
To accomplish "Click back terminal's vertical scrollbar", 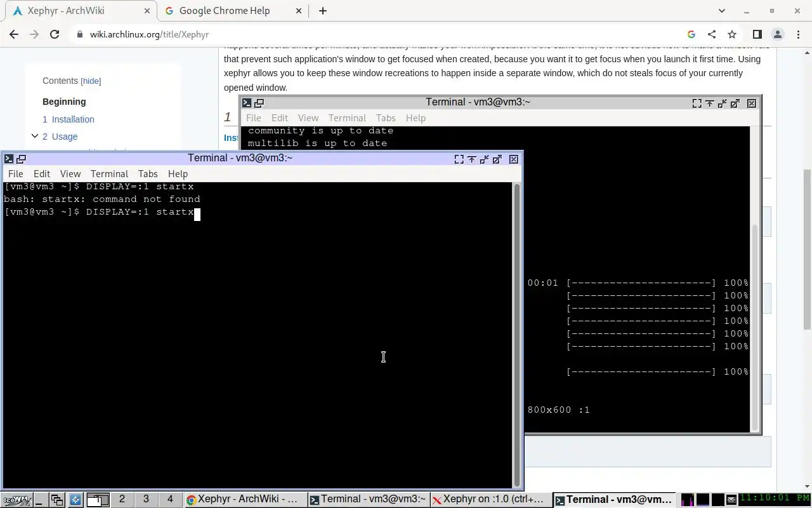I will coord(755,327).
